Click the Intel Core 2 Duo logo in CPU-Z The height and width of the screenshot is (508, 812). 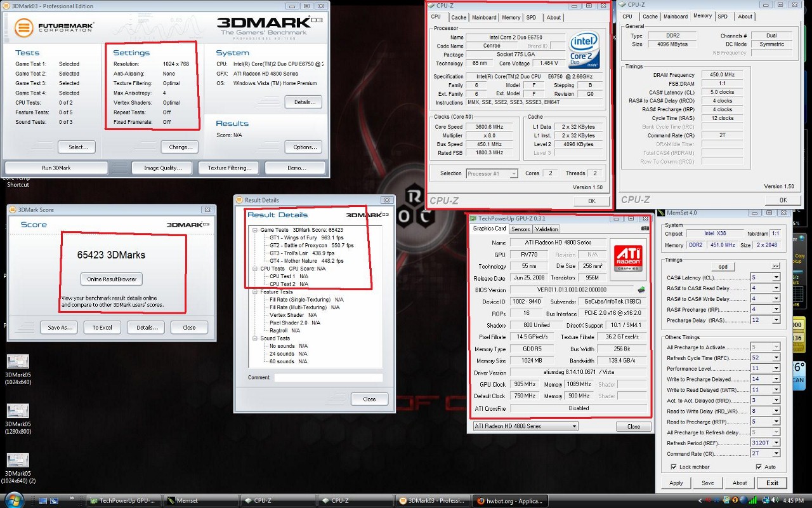[x=584, y=50]
